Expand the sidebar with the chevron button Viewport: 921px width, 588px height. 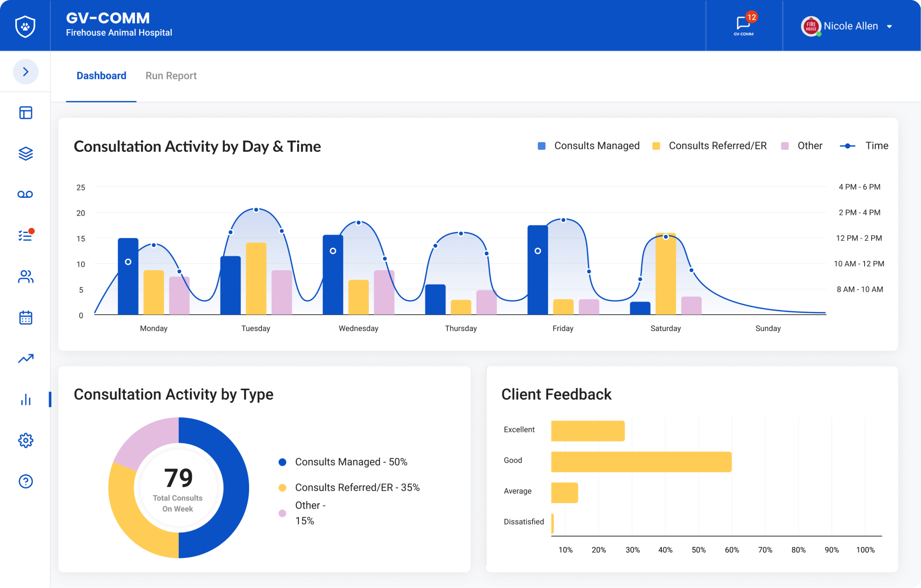point(26,72)
